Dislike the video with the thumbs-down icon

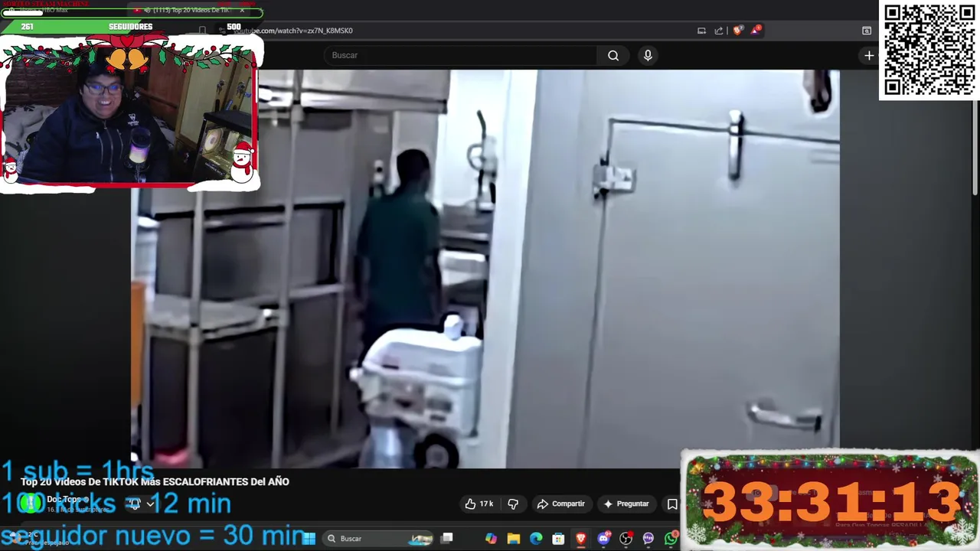tap(513, 504)
